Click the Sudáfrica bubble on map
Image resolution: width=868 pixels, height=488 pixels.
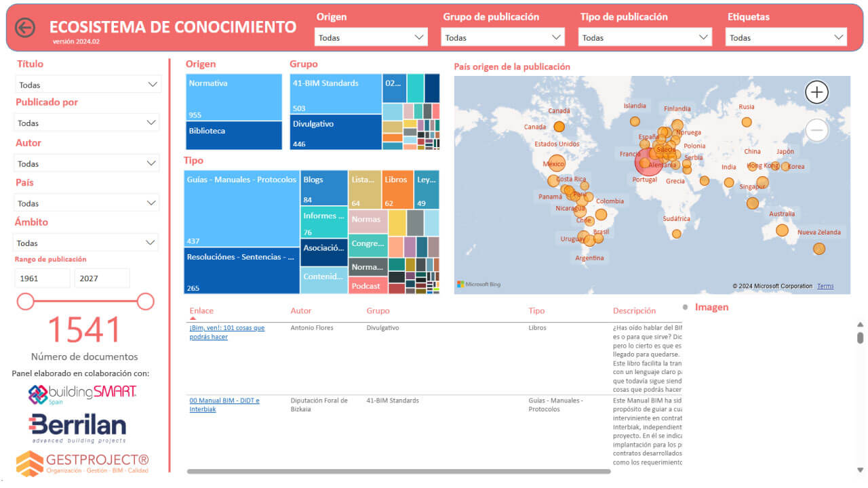676,234
